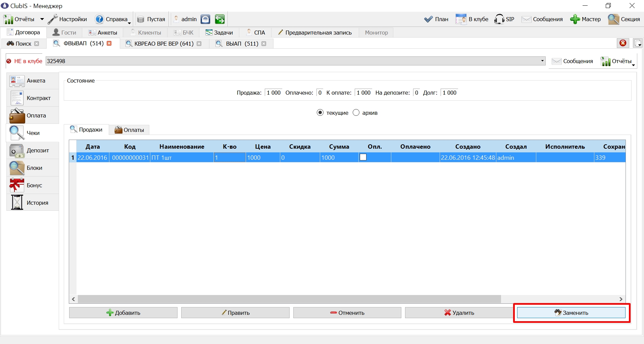Open the Бонус gift icon
This screenshot has height=344, width=644.
click(x=17, y=185)
